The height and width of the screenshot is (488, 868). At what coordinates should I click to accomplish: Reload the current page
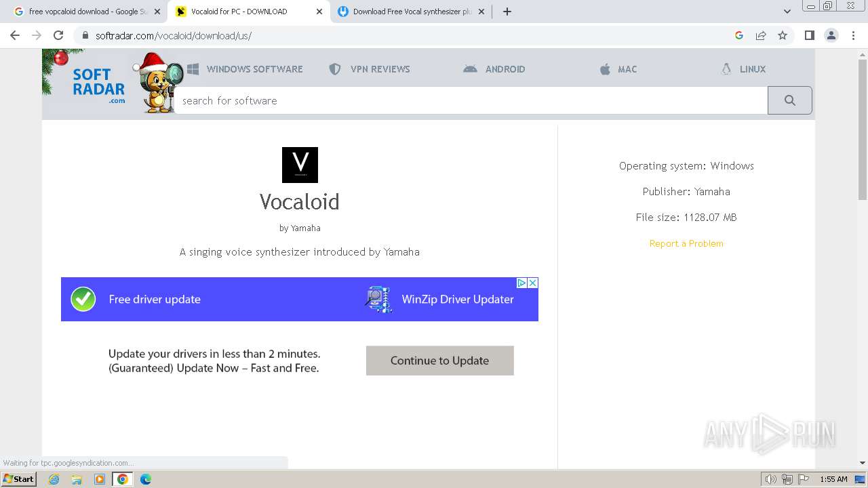point(58,35)
